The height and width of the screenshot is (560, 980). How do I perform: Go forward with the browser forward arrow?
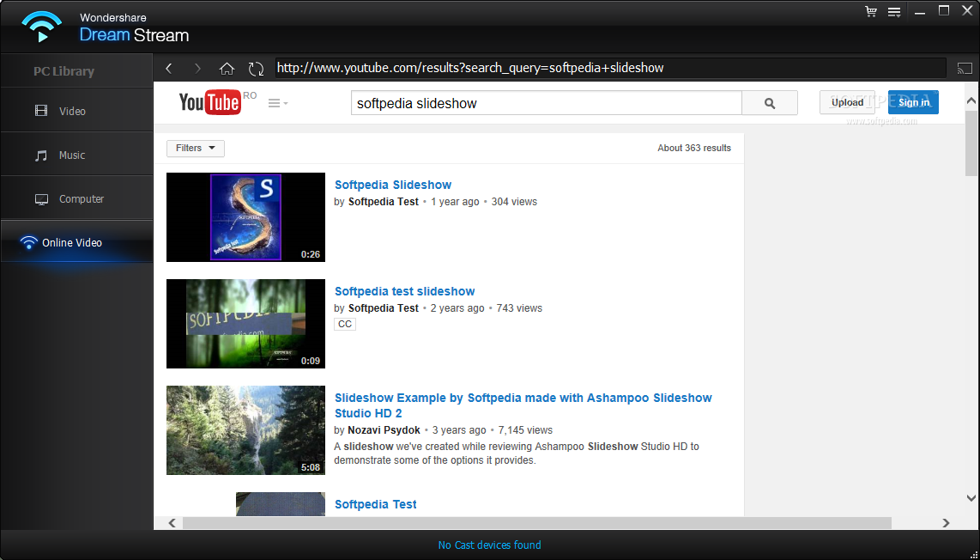197,68
